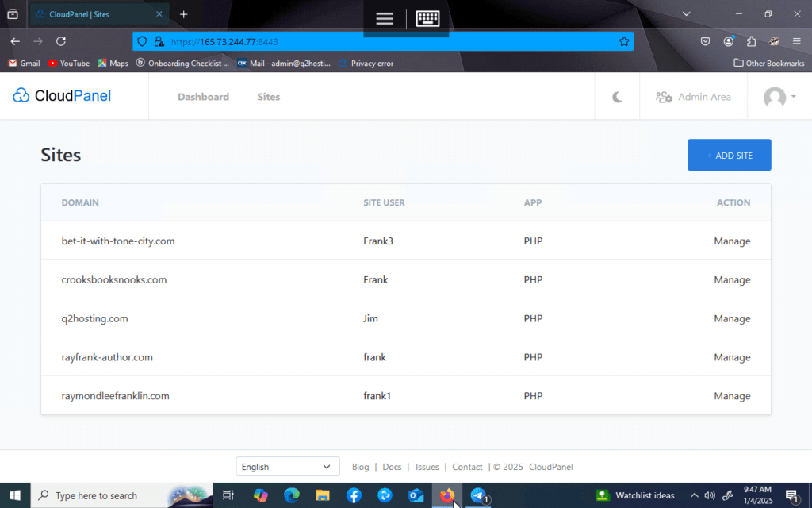Open the notification center icon

click(792, 496)
